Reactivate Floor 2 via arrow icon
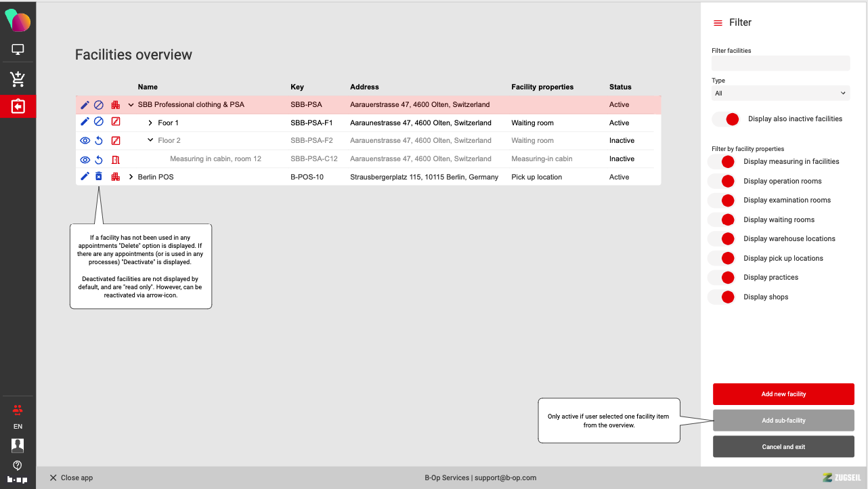 coord(99,141)
